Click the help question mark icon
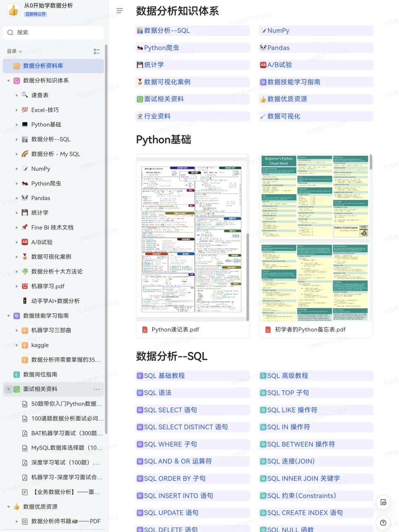The width and height of the screenshot is (399, 532). click(x=383, y=523)
